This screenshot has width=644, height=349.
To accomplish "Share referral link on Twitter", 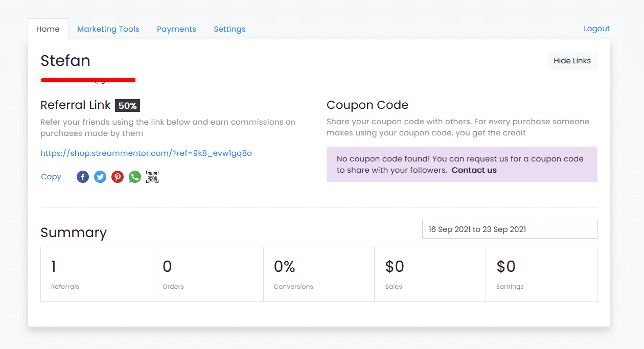I will point(100,177).
